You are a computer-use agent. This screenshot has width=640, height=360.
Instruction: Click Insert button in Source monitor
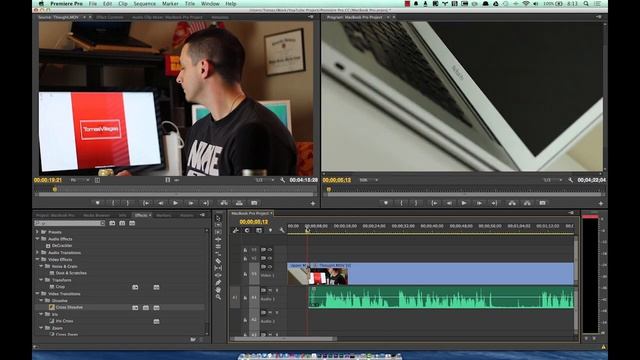click(224, 203)
